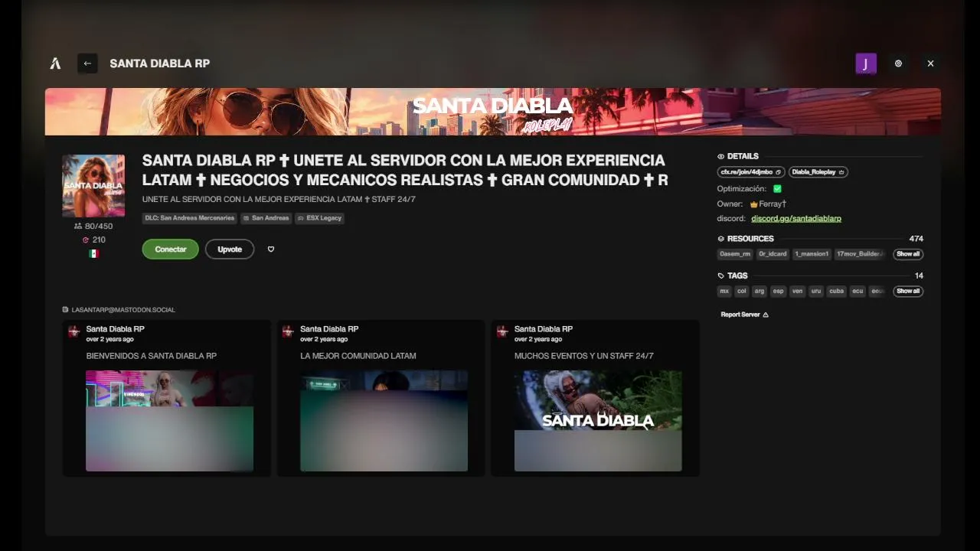Click the LASANTARP@MASTODON.SOCIAL feed label
This screenshot has width=980, height=551.
[x=123, y=310]
